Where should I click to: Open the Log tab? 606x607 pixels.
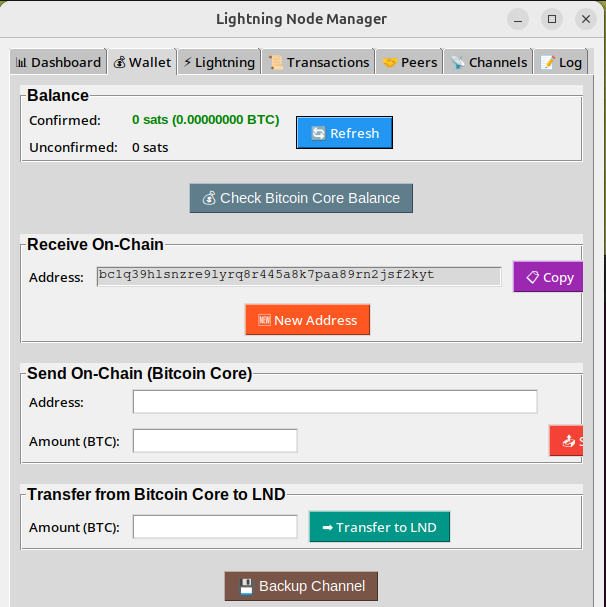point(560,62)
